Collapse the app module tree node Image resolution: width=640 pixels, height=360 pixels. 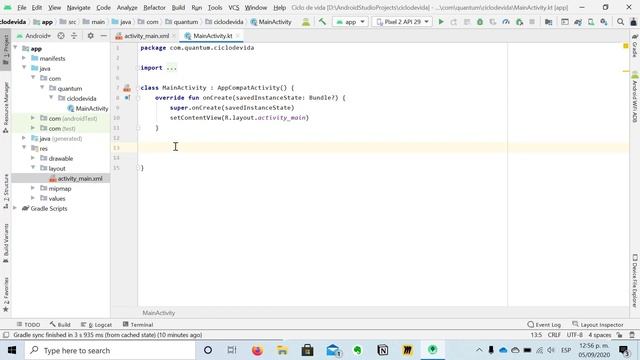coord(16,48)
